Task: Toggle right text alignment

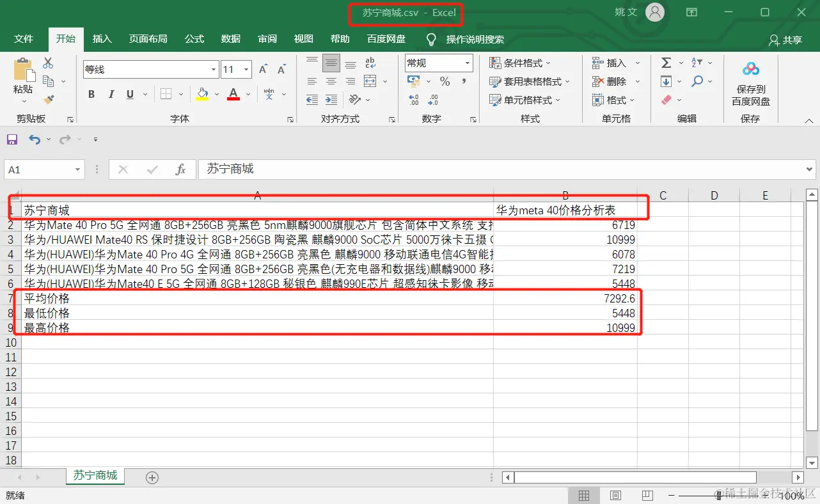Action: point(351,81)
